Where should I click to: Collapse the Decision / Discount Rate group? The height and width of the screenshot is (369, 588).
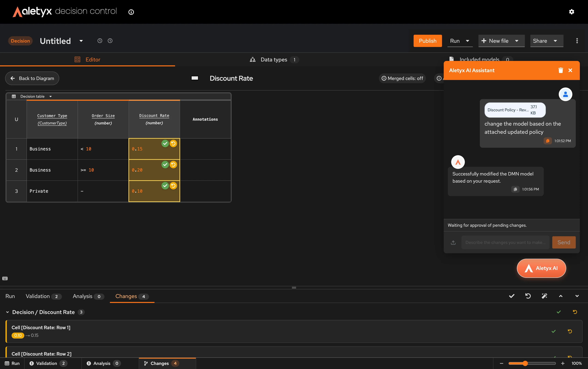[7, 312]
